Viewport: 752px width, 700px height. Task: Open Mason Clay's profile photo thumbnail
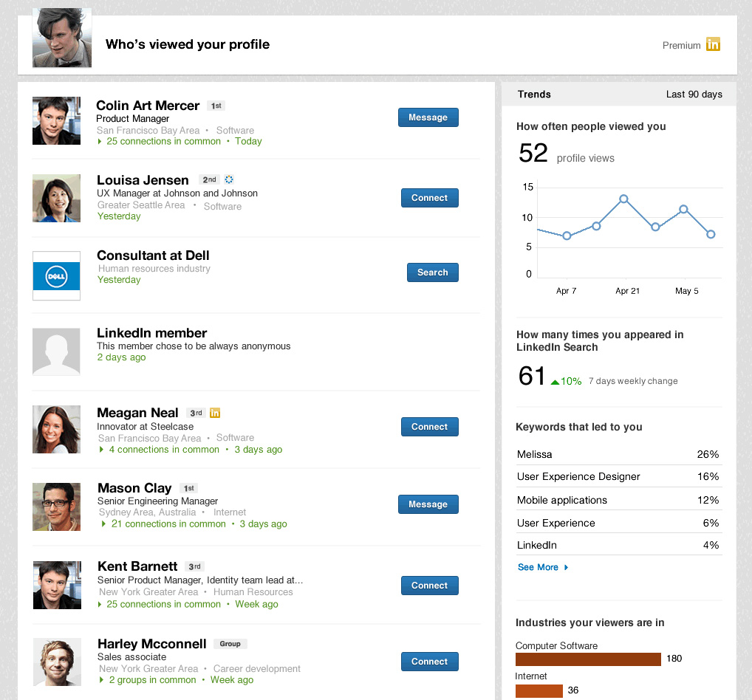pyautogui.click(x=57, y=507)
